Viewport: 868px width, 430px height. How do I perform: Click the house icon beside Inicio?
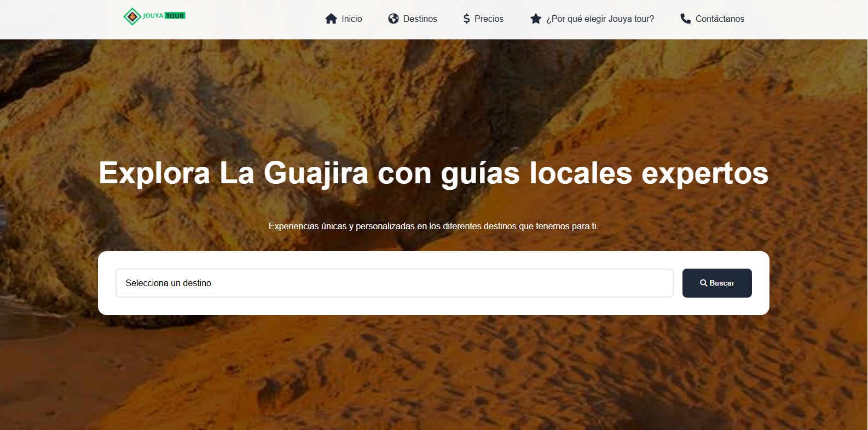331,19
